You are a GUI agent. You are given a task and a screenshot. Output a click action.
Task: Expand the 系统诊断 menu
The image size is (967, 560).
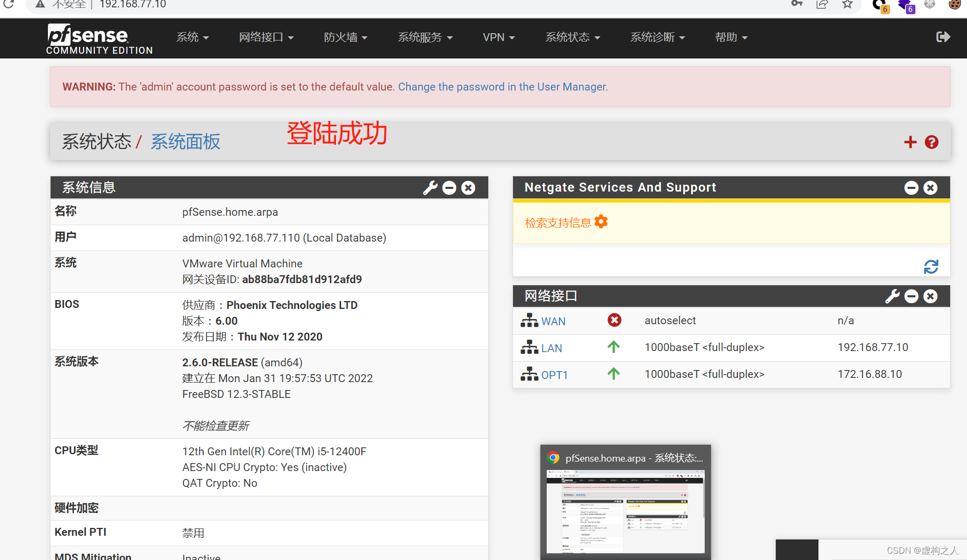pos(657,37)
